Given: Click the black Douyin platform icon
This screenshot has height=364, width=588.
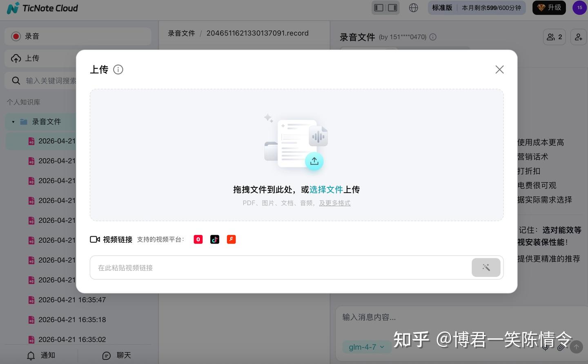Looking at the screenshot, I should pos(215,240).
